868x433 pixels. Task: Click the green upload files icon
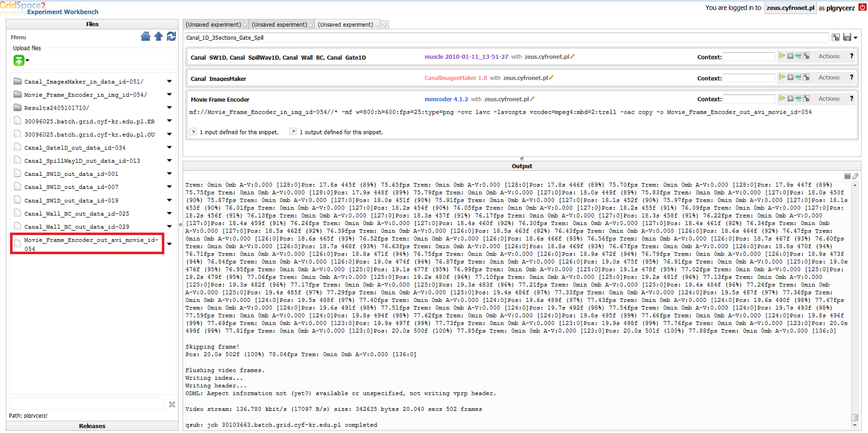[x=19, y=60]
